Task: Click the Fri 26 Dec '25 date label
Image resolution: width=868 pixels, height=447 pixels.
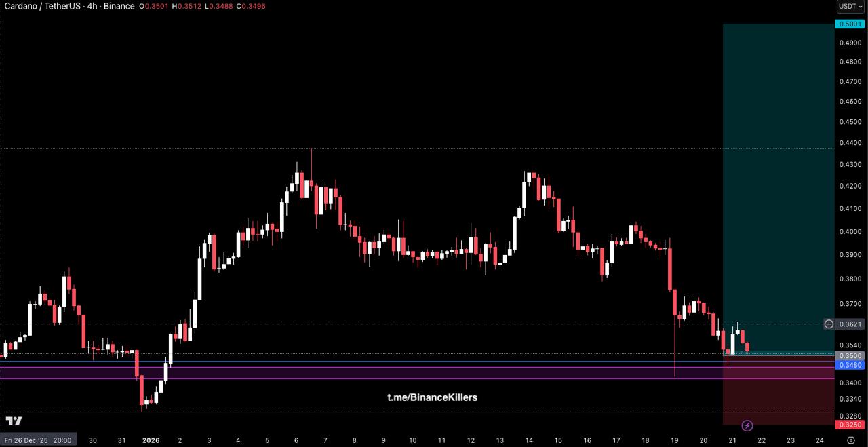Action: pyautogui.click(x=38, y=440)
